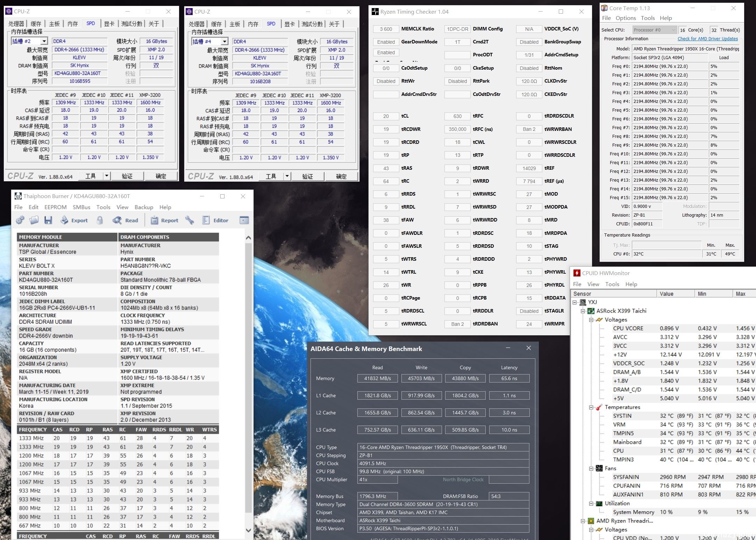Viewport: 756px width, 540px height.
Task: Click the Core Temp title bar icon
Action: [604, 8]
